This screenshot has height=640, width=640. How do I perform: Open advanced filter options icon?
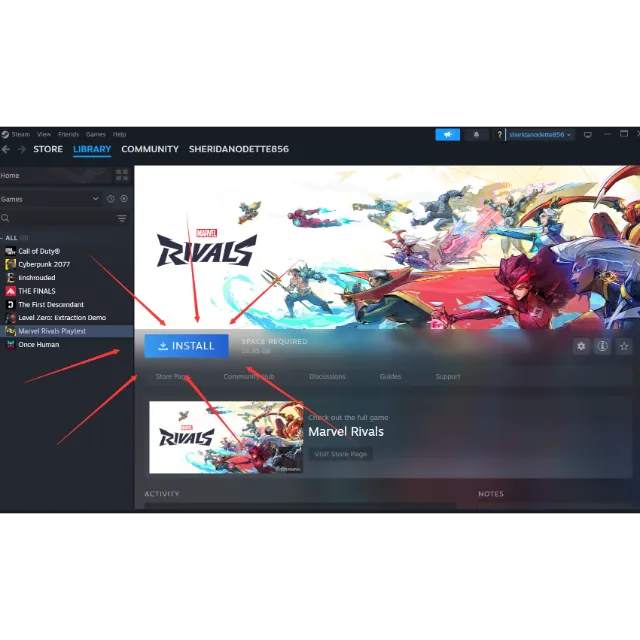[x=122, y=218]
